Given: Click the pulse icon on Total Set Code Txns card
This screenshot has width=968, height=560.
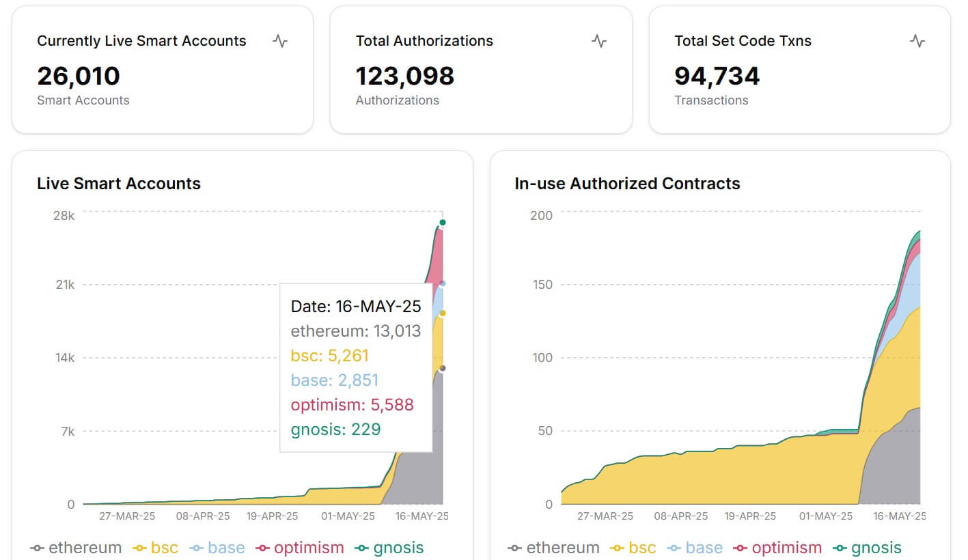Looking at the screenshot, I should [x=917, y=41].
